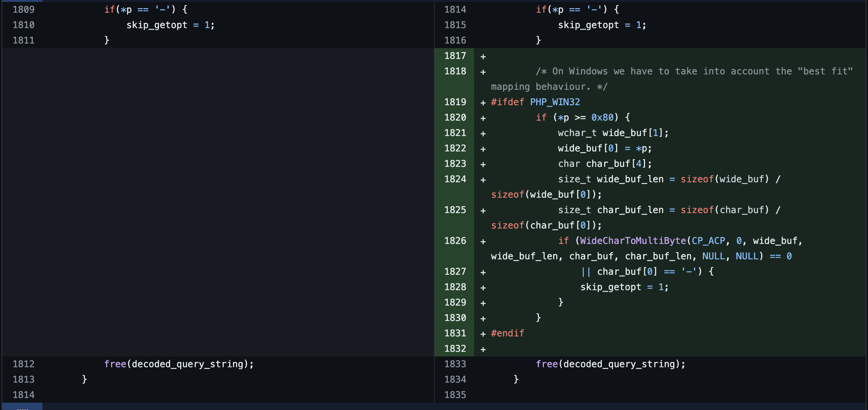This screenshot has height=410, width=868.
Task: Click line number 1813 in left pane
Action: (x=24, y=380)
